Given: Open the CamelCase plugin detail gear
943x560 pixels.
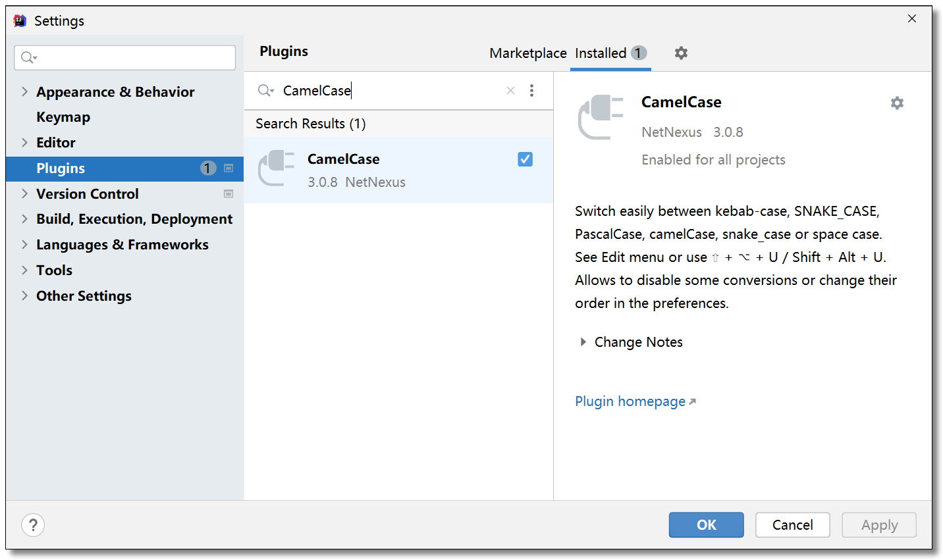Looking at the screenshot, I should coord(897,103).
